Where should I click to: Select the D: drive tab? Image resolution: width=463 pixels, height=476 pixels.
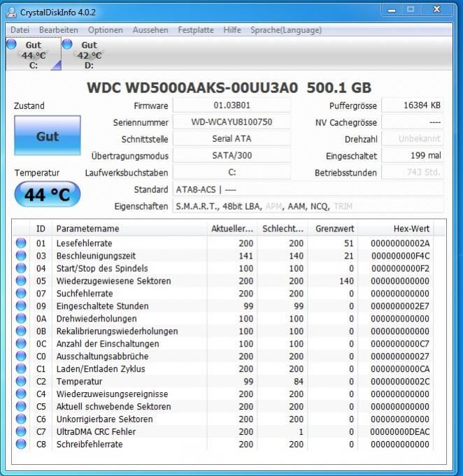(x=89, y=54)
